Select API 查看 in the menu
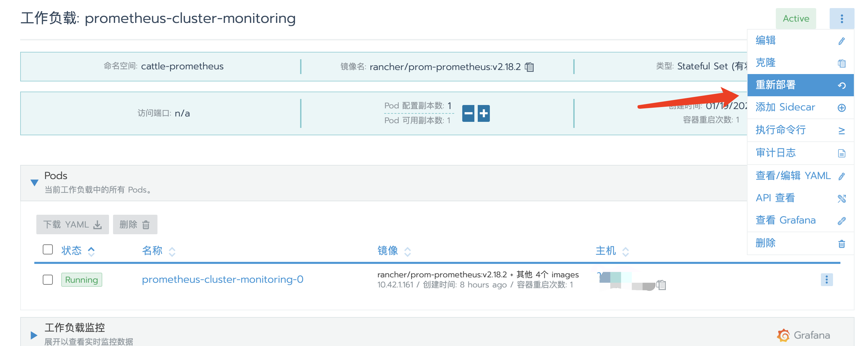Screen dimensions: 868x346 800,198
